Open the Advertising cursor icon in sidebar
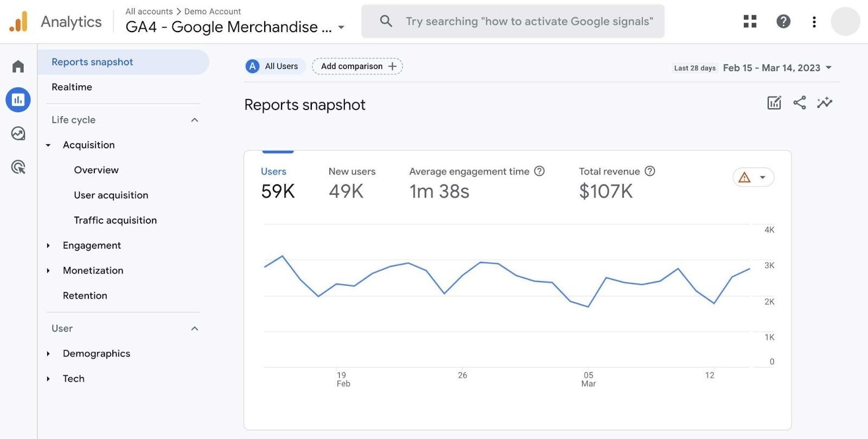The image size is (868, 439). tap(18, 167)
